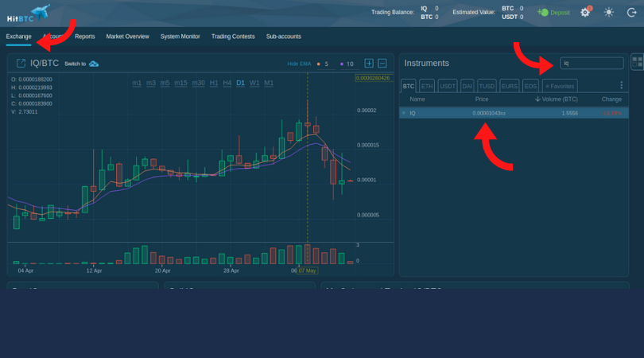Open Sub-accounts tab
644x358 pixels.
283,37
